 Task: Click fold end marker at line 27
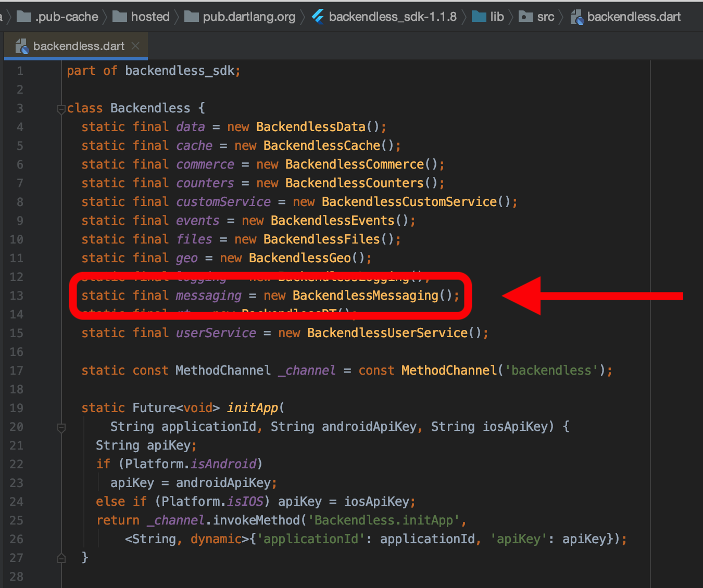click(61, 558)
